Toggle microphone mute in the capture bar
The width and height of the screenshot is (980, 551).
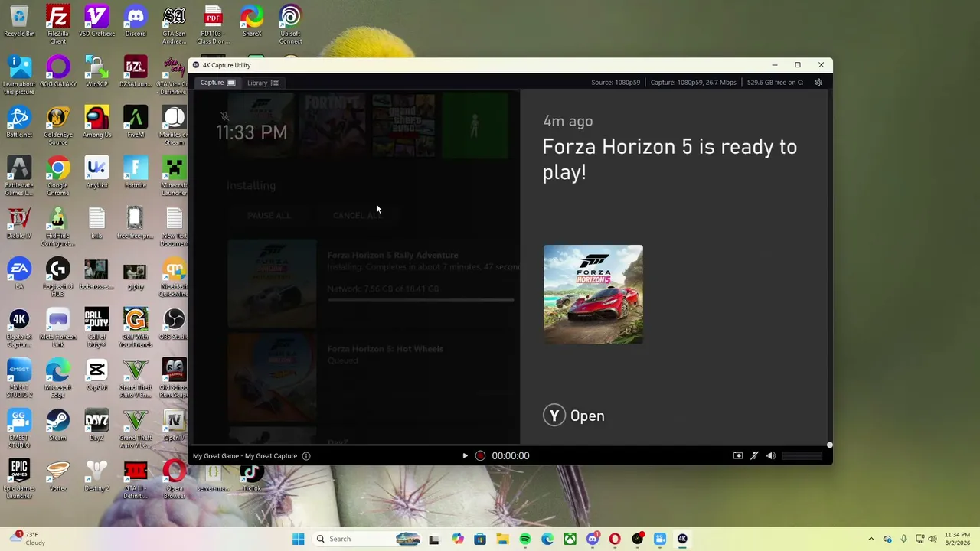pos(754,456)
